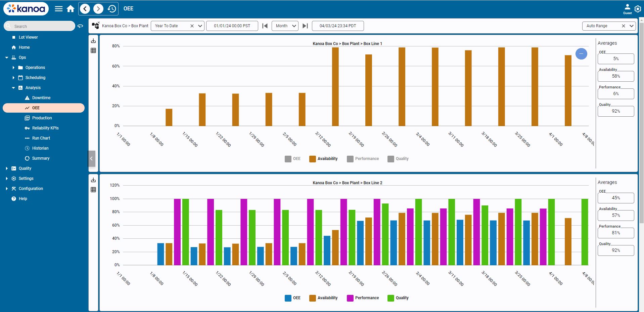644x312 pixels.
Task: Click the start date field 01/01/24
Action: [232, 26]
